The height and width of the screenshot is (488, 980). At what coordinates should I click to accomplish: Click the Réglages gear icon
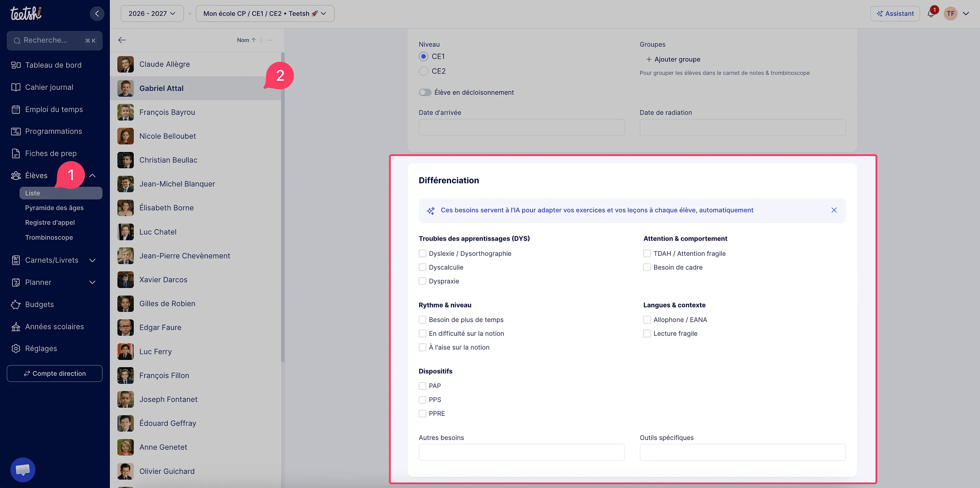(16, 349)
